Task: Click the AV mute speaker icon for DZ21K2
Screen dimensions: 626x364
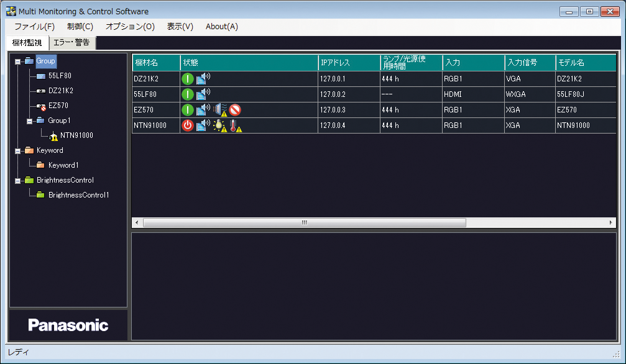Action: tap(203, 79)
